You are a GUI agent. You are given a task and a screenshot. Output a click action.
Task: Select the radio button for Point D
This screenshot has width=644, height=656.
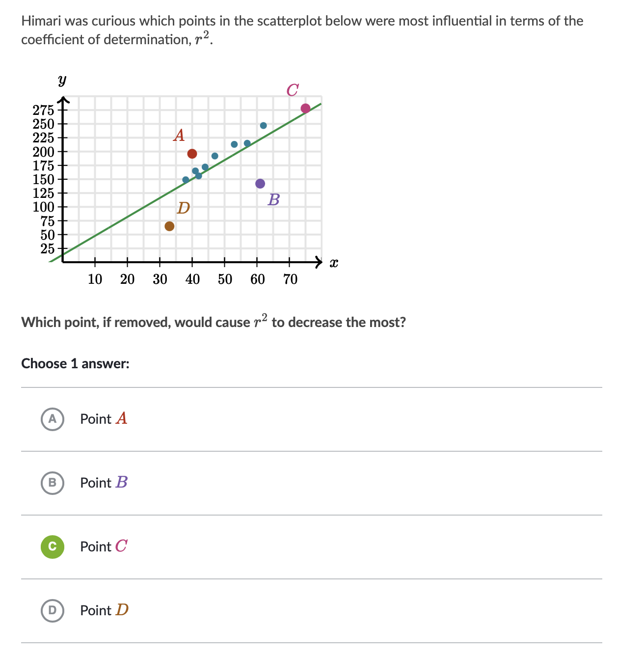53,610
